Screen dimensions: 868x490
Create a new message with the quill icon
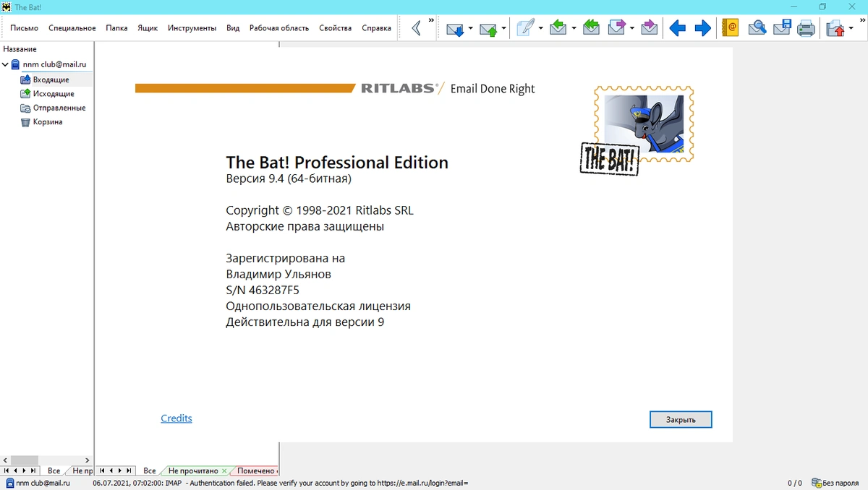click(524, 29)
